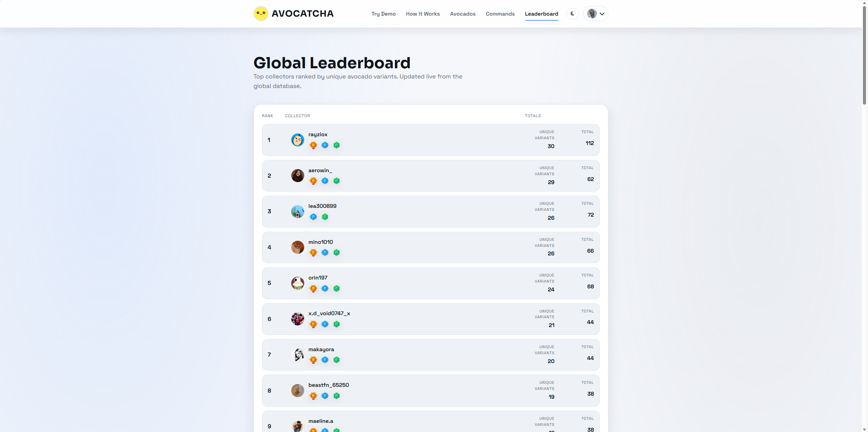Click x.d_void0747_x's profile avatar
868x432 pixels.
[x=297, y=319]
